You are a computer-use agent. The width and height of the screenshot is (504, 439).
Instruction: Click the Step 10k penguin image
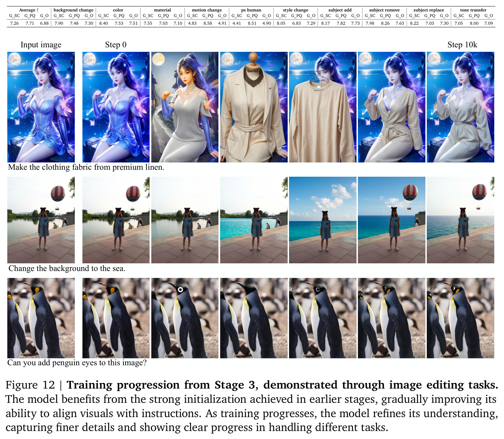[461, 318]
